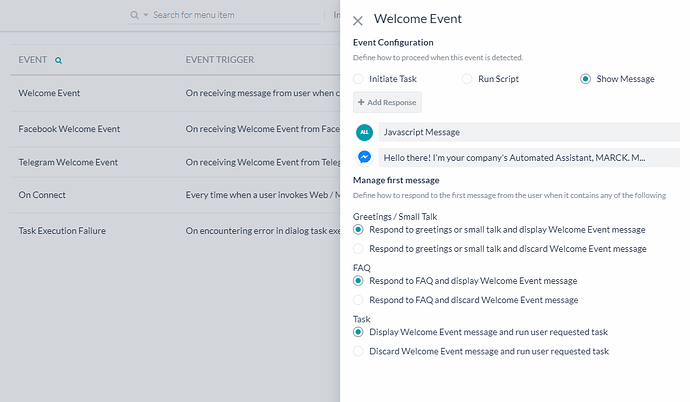Open the Facebook Welcome Event row
This screenshot has width=690, height=402.
pyautogui.click(x=69, y=130)
